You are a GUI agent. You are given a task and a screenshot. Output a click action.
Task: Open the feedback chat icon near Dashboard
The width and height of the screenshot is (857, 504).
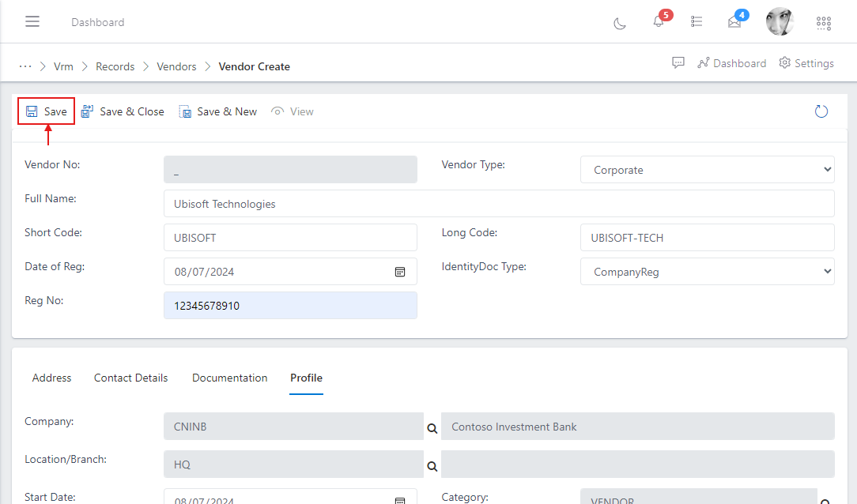(678, 62)
